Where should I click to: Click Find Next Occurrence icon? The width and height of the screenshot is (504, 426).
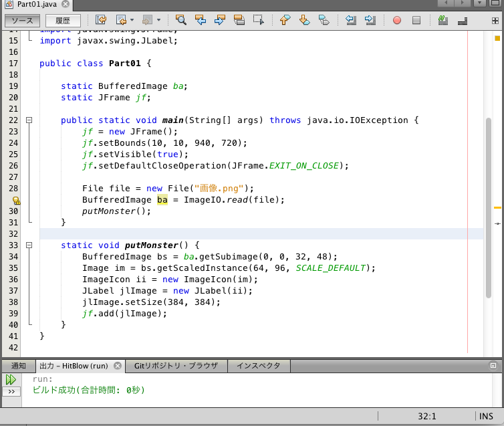coord(220,20)
